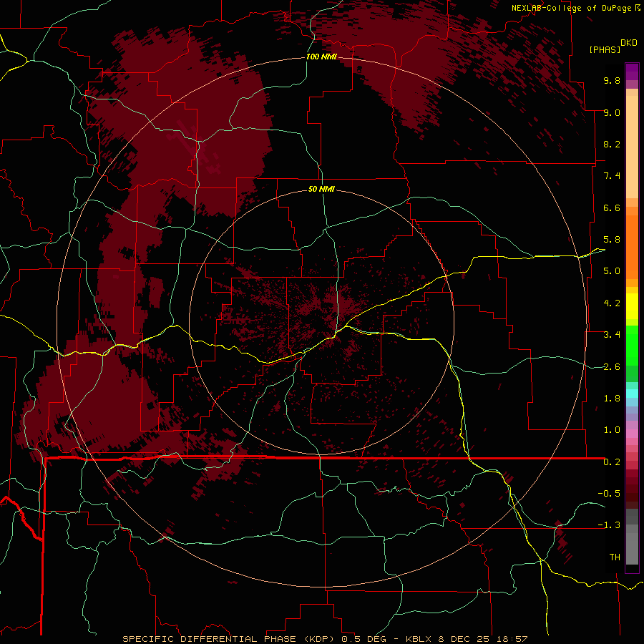644x644 pixels.
Task: Click the 9.8 value on the color scale
Action: tap(612, 80)
